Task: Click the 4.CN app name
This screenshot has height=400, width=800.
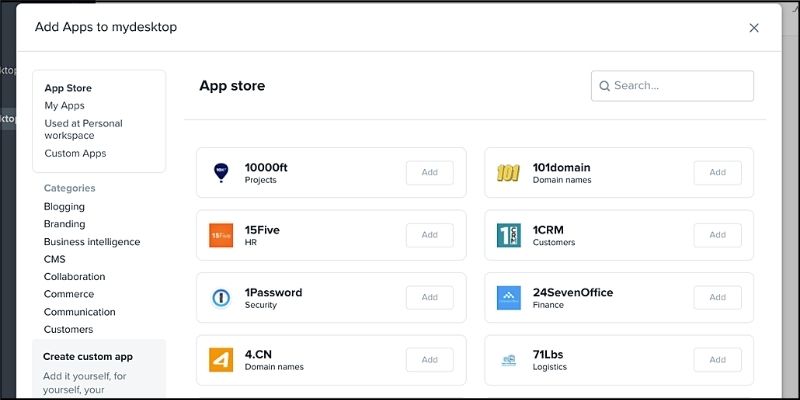Action: pyautogui.click(x=258, y=355)
